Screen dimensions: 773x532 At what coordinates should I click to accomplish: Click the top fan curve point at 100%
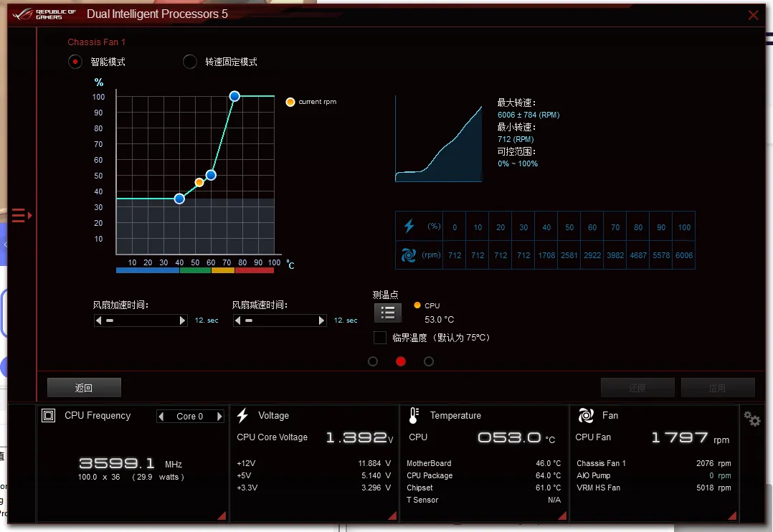click(234, 96)
